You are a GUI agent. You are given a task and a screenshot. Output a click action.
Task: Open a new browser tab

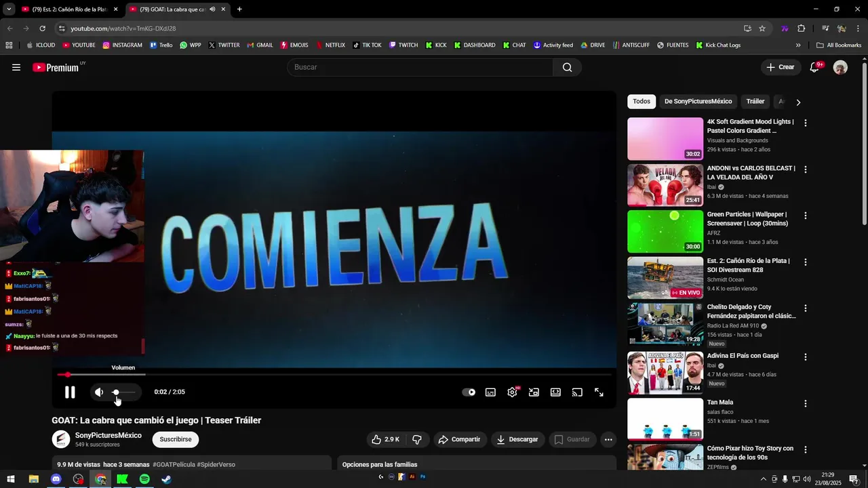coord(239,9)
